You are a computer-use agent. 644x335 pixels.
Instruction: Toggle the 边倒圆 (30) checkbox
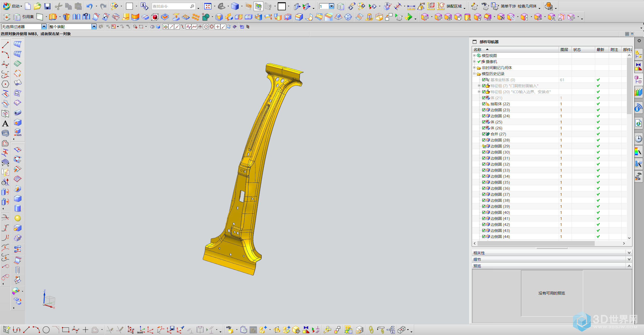[484, 152]
